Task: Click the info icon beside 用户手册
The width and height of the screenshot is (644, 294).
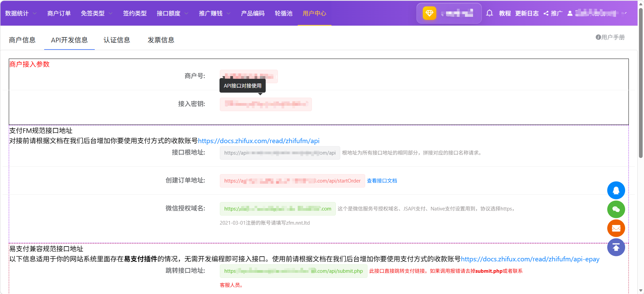Action: tap(598, 37)
